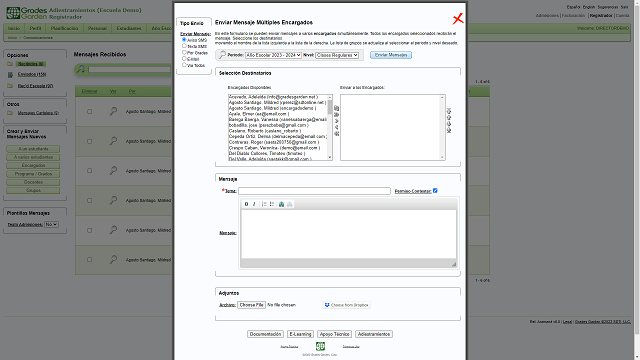Close the Enviar Mensaje dialog with red X
640x360 pixels.
[x=458, y=18]
